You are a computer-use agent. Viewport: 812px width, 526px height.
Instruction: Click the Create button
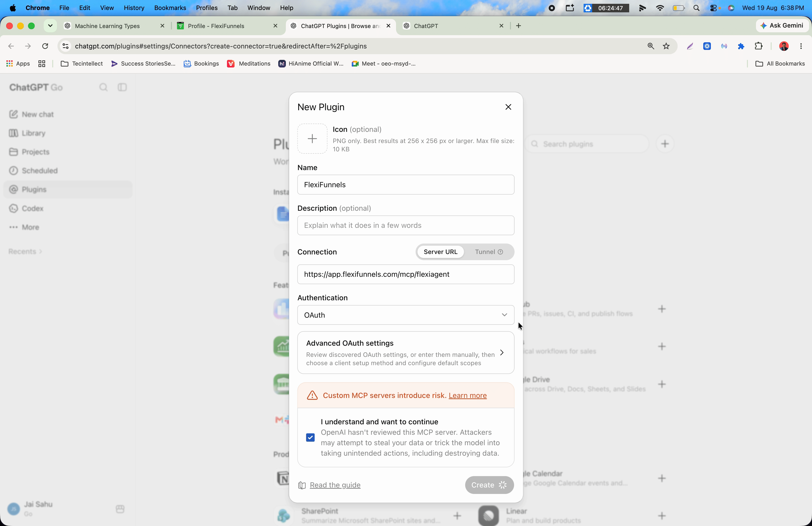pos(489,485)
